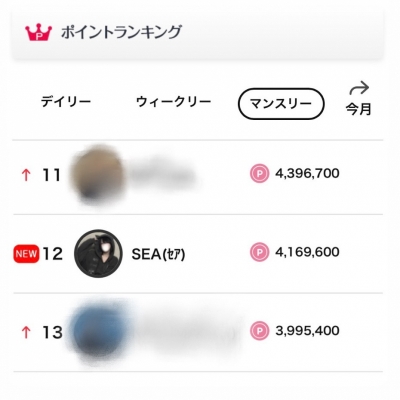Open the 今月 share arrow icon
Image resolution: width=400 pixels, height=400 pixels.
click(359, 88)
